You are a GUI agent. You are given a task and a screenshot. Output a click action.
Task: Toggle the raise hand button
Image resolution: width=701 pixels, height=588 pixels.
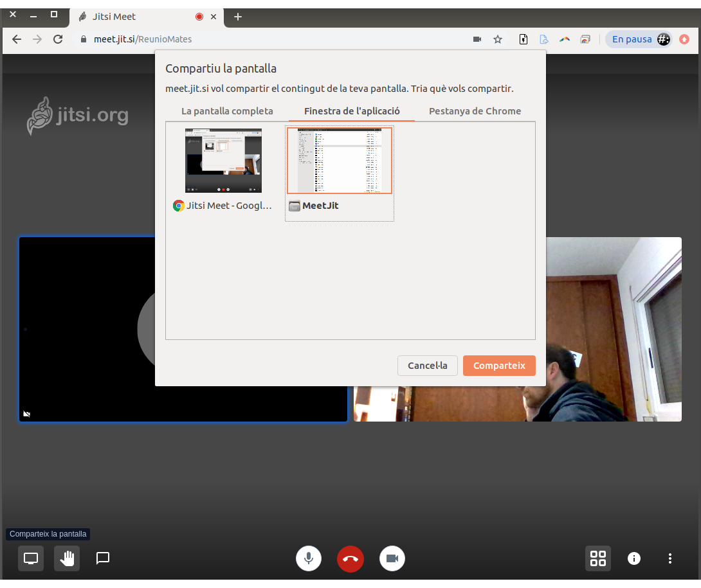67,558
